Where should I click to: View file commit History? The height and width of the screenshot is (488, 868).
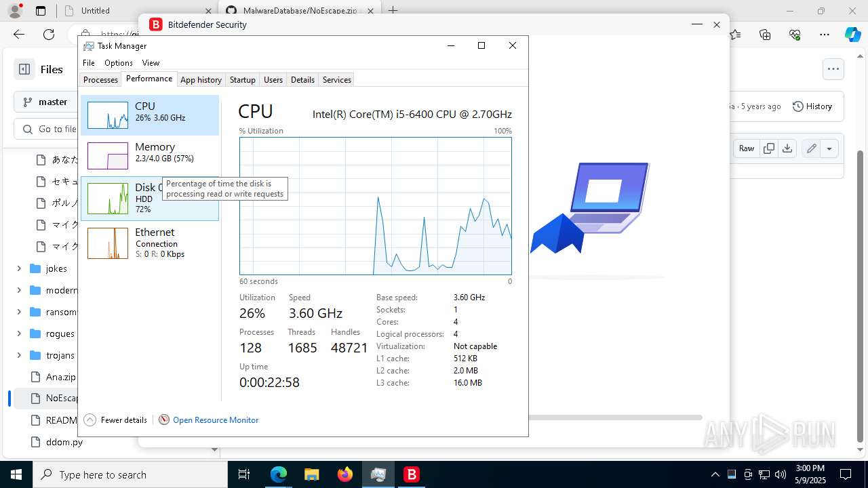point(812,106)
